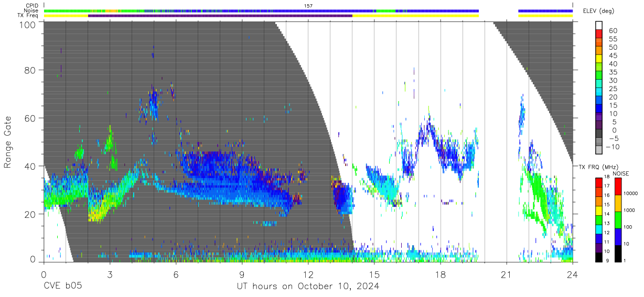This screenshot has height=297, width=644.
Task: Click the x-axis '9' hour tick label
Action: coord(242,274)
